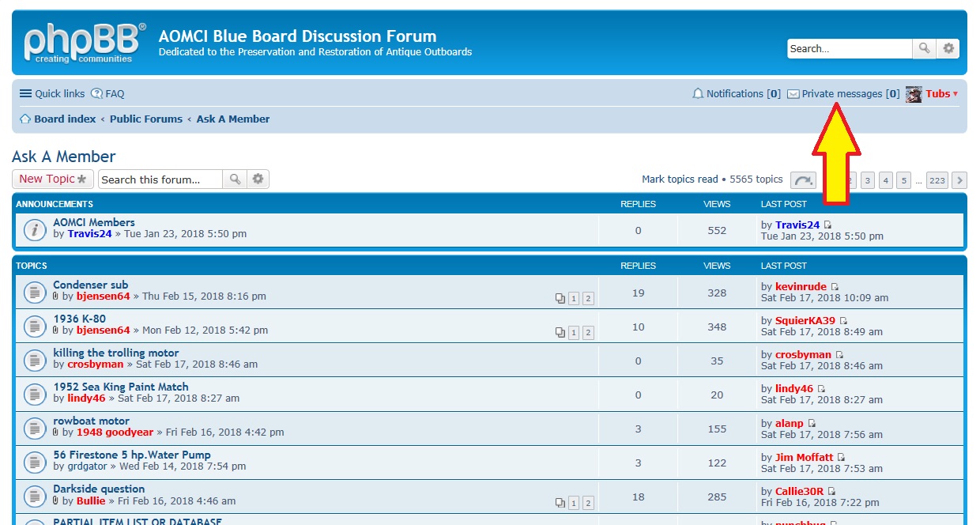This screenshot has width=980, height=525.
Task: Click the next page arrow button
Action: pyautogui.click(x=959, y=180)
